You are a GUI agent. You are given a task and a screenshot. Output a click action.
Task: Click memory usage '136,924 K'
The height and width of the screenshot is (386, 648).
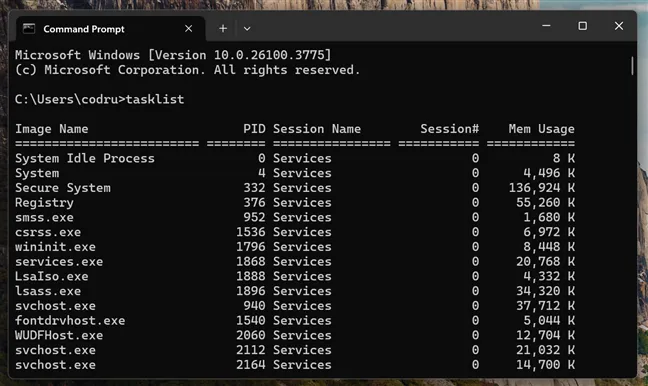542,188
